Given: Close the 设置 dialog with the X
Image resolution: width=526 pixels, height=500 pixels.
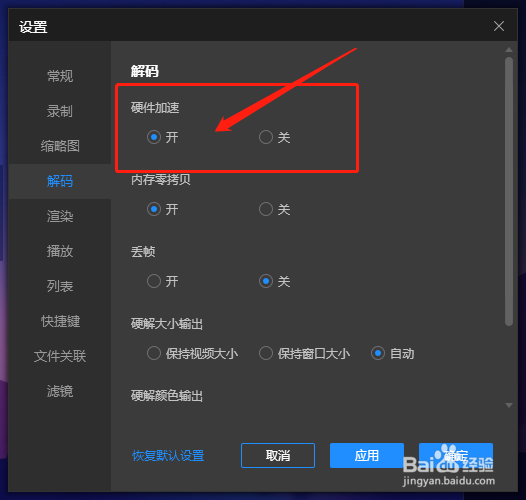Looking at the screenshot, I should coord(498,26).
